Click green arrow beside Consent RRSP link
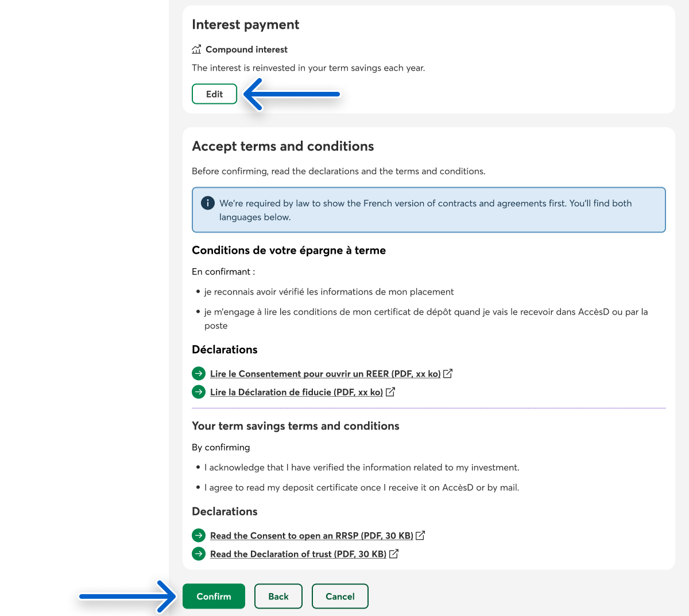The height and width of the screenshot is (616, 689). (199, 536)
